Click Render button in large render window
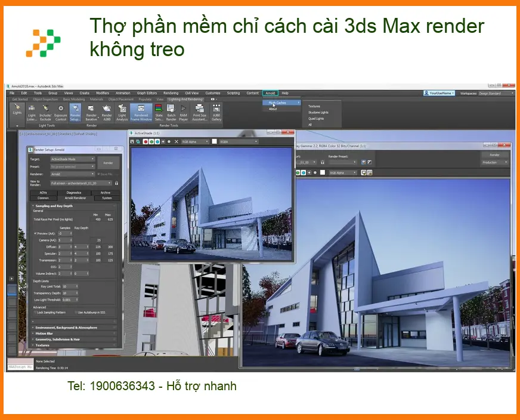 click(x=494, y=155)
